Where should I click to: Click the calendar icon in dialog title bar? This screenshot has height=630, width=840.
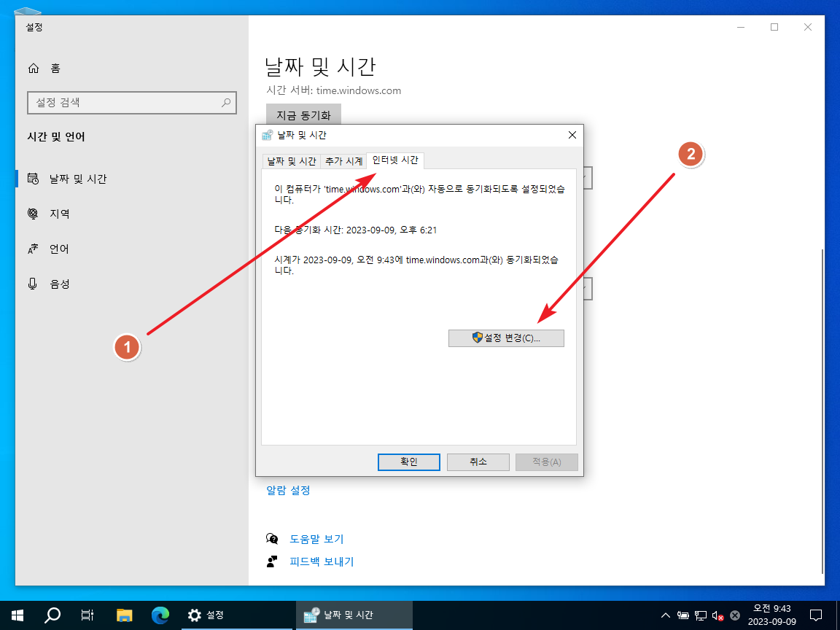[x=268, y=135]
